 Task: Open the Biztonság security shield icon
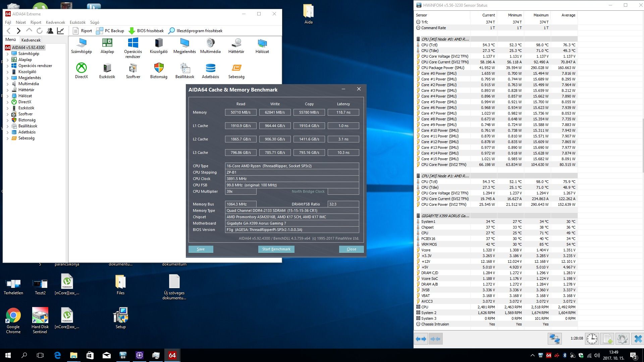coord(159,71)
